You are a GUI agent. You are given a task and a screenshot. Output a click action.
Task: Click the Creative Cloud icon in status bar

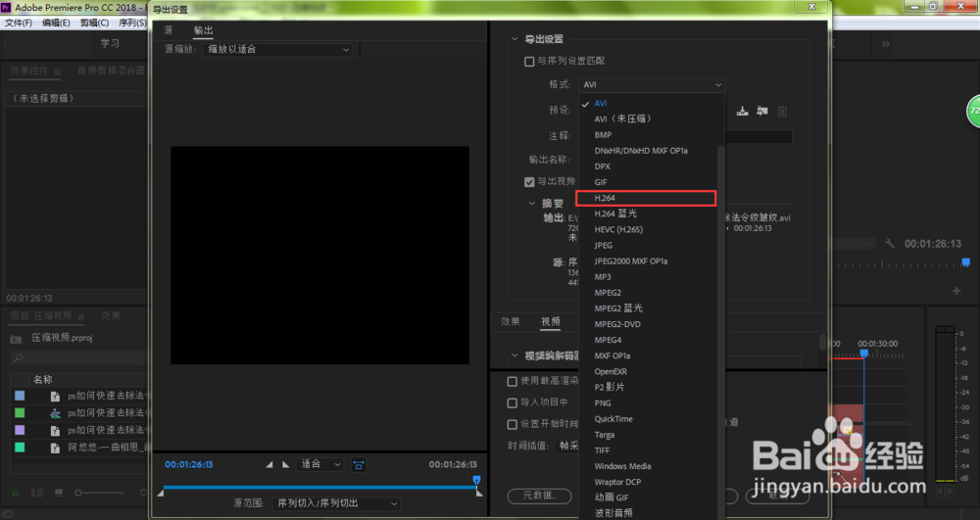[8, 514]
